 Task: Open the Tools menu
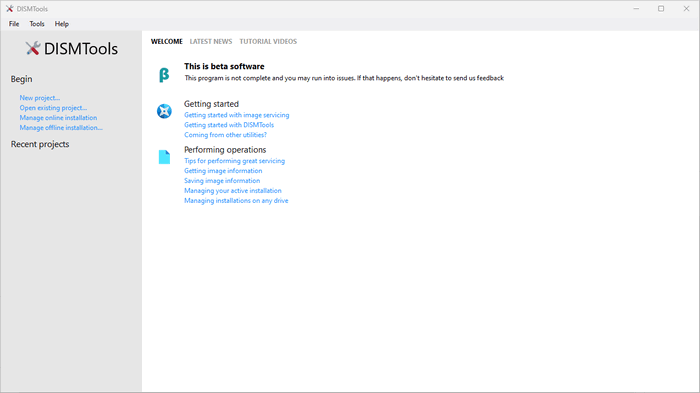coord(37,24)
